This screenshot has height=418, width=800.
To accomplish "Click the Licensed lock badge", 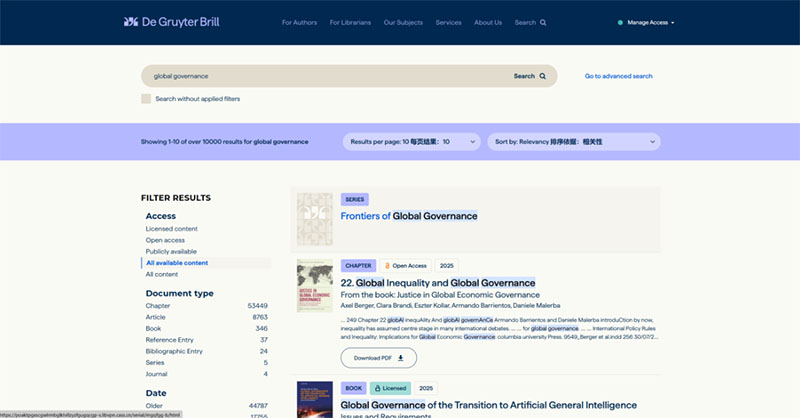I will click(x=390, y=388).
